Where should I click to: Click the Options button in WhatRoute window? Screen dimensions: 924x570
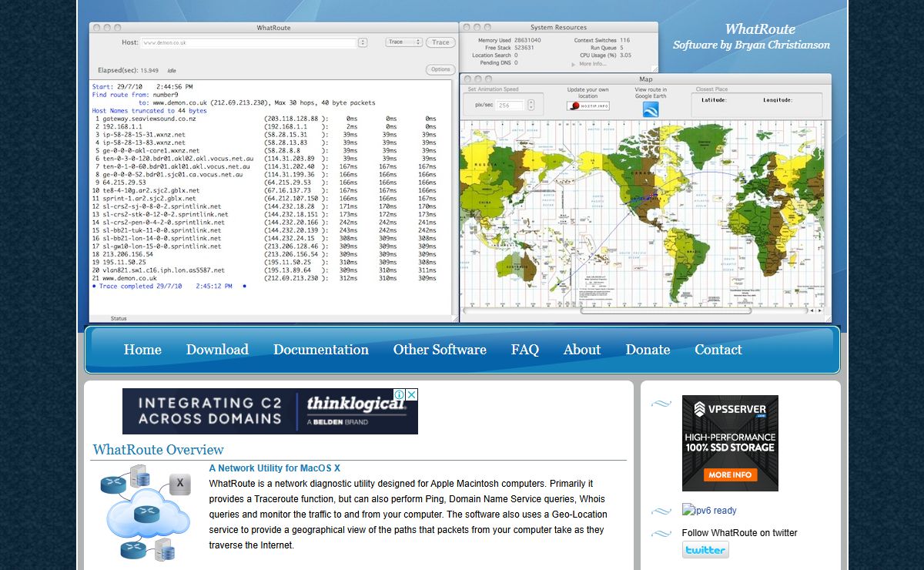tap(440, 69)
